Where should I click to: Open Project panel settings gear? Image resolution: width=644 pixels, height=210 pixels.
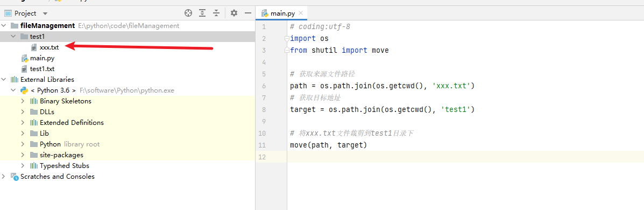coord(233,13)
